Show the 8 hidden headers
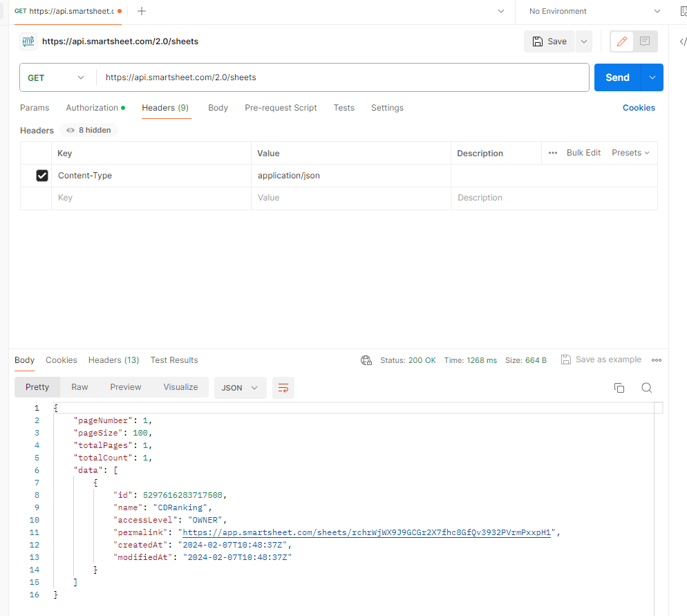The height and width of the screenshot is (616, 687). tap(90, 130)
